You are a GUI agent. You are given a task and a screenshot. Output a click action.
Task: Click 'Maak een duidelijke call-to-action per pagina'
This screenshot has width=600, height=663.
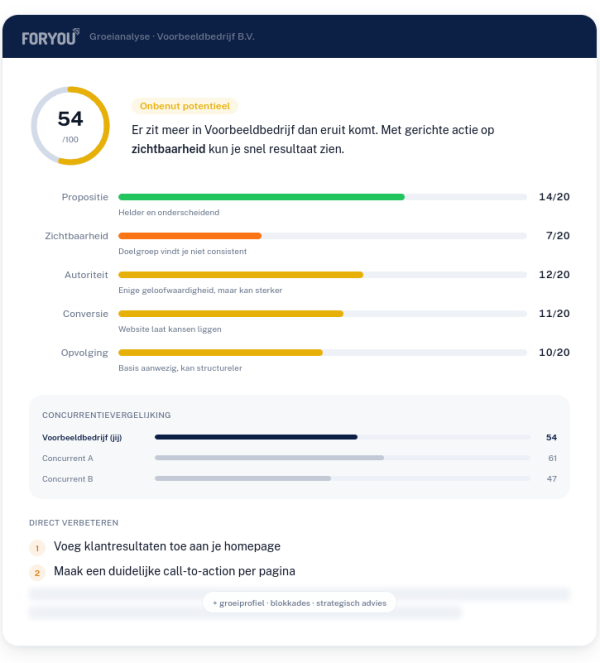tap(173, 572)
